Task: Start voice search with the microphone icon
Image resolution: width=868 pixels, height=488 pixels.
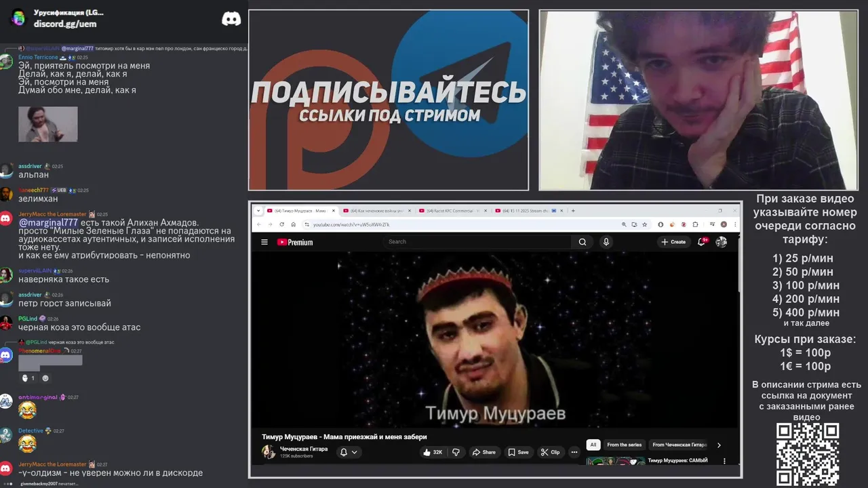Action: [606, 242]
